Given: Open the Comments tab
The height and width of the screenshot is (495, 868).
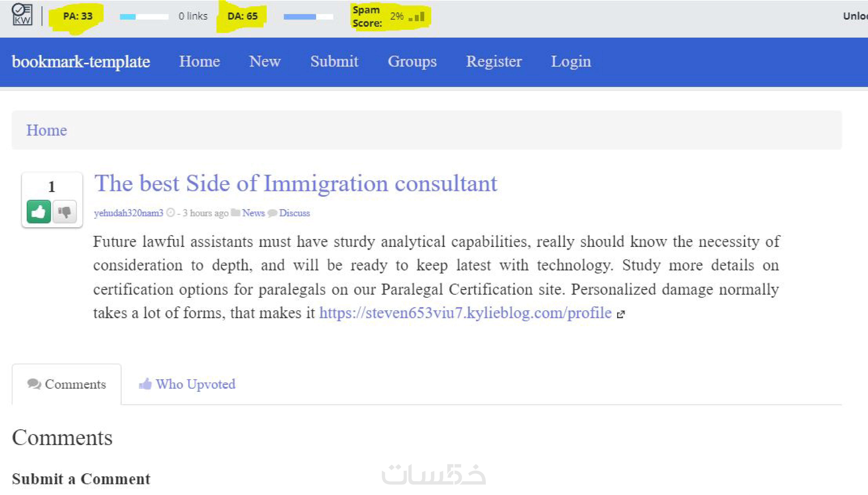Looking at the screenshot, I should click(67, 384).
